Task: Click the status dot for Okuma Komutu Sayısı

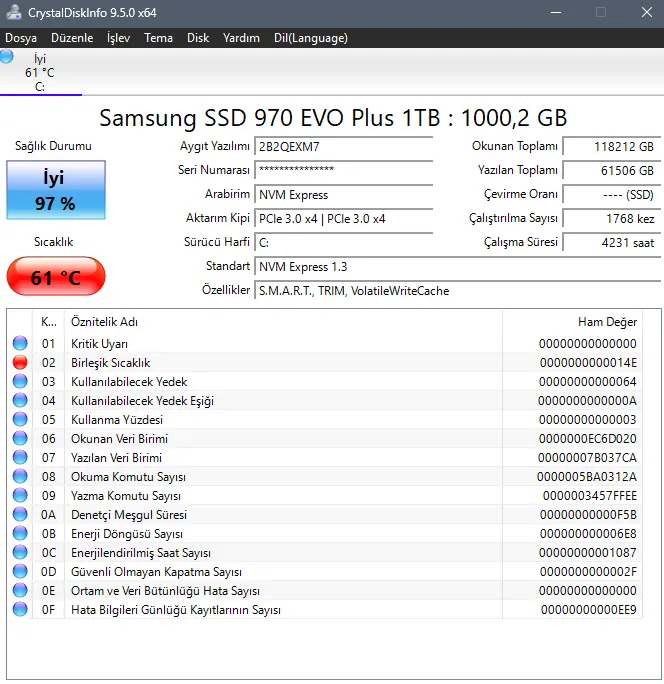Action: pyautogui.click(x=20, y=476)
